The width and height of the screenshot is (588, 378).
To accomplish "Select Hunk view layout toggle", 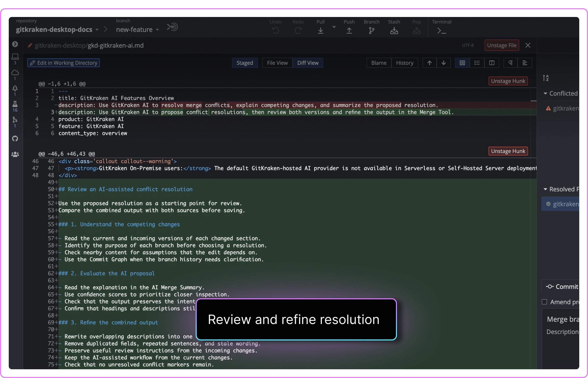I will (x=462, y=63).
